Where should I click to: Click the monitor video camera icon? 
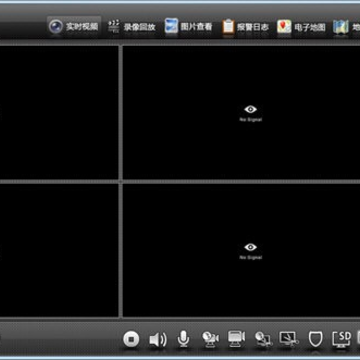236,338
